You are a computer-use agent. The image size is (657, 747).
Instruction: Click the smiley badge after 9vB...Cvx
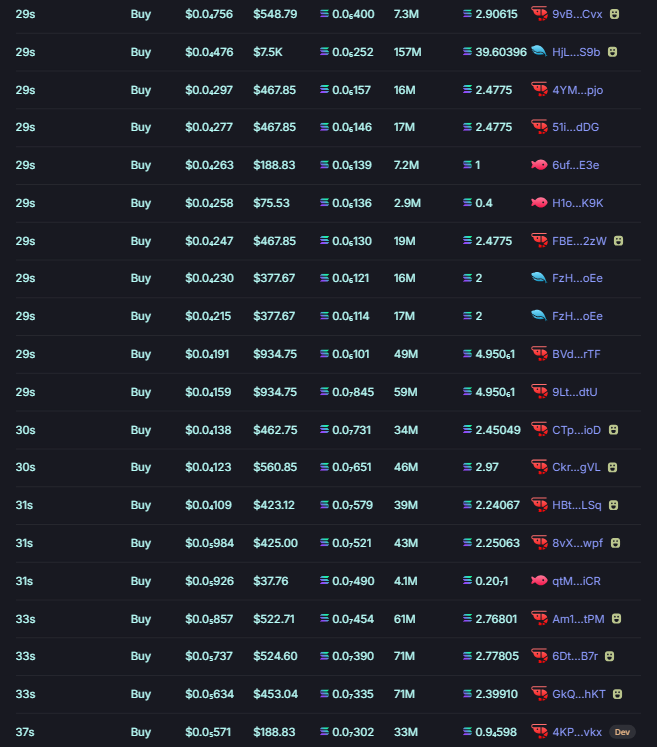(x=615, y=14)
